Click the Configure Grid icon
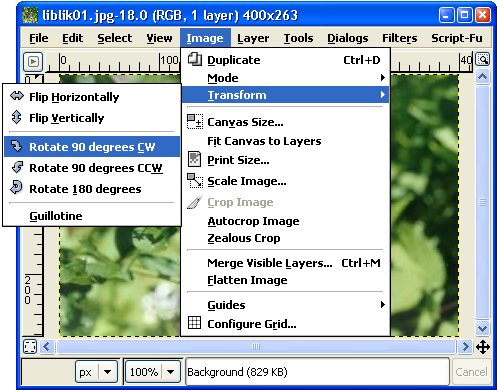This screenshot has height=390, width=497. (194, 323)
